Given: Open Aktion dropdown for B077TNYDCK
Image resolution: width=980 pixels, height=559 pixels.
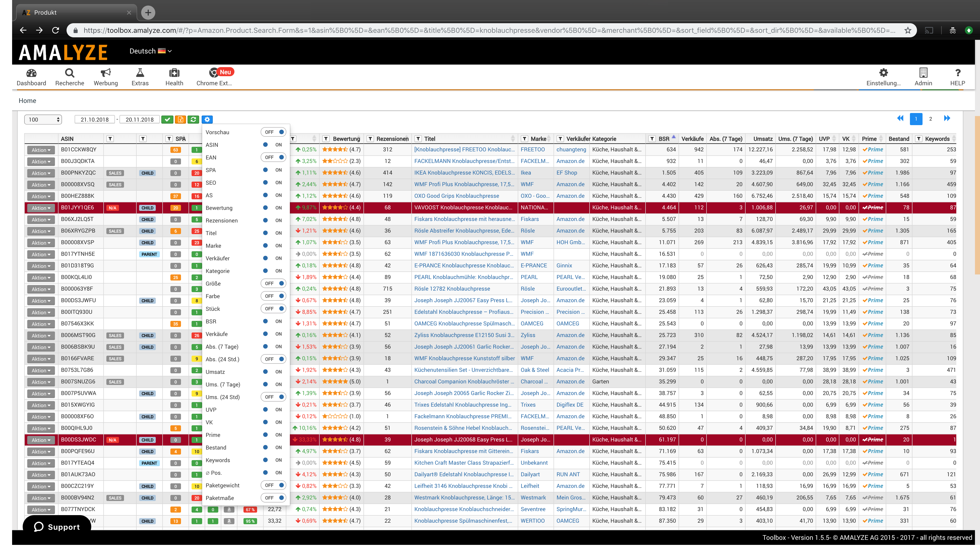Looking at the screenshot, I should pos(41,510).
